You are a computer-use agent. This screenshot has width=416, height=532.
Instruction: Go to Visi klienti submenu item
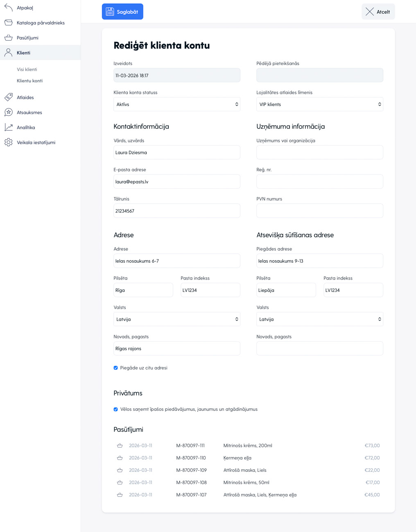27,70
